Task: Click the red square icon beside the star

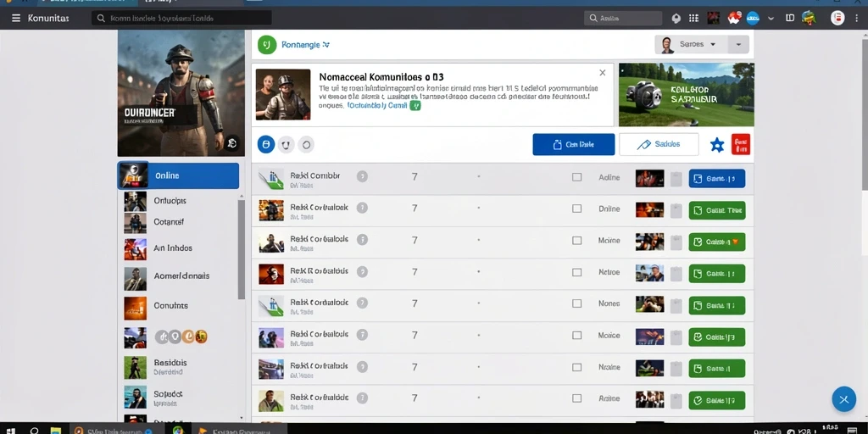Action: tap(741, 144)
